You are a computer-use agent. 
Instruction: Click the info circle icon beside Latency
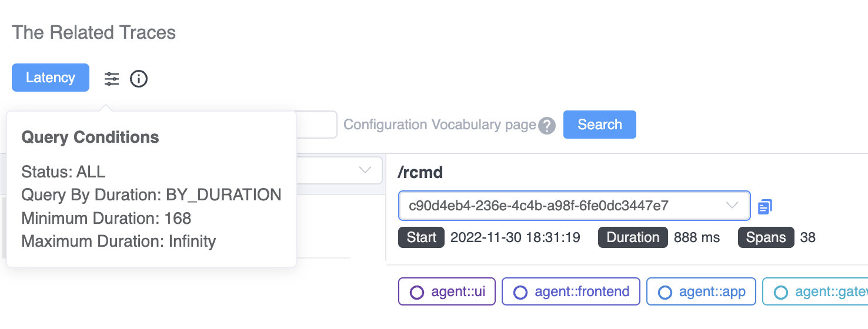(x=139, y=79)
